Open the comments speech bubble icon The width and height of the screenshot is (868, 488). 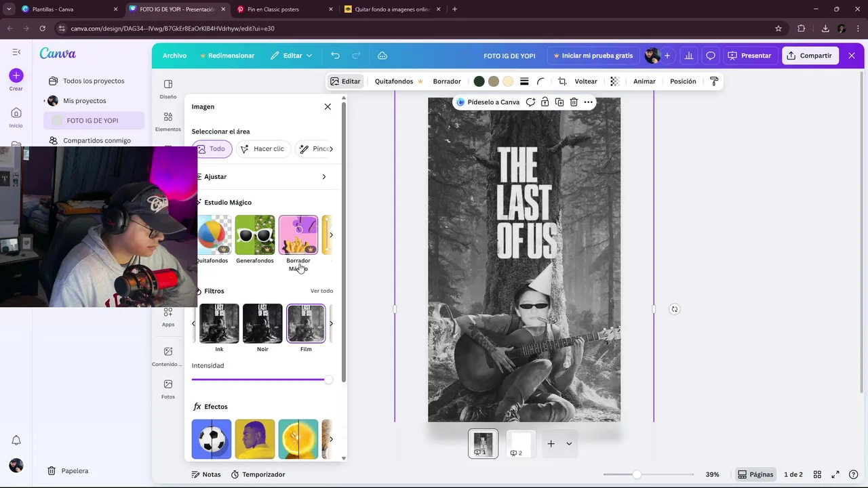click(x=711, y=56)
